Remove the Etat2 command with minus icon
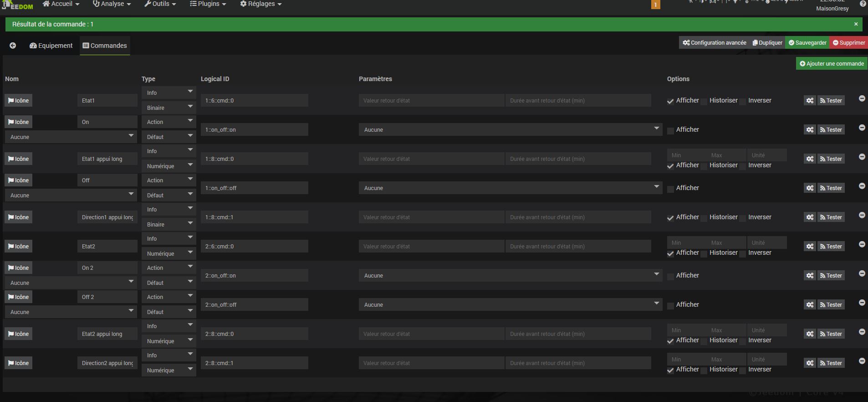 (862, 244)
